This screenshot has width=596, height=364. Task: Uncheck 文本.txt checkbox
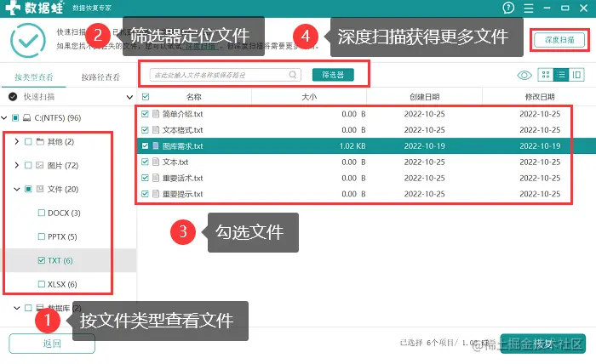pos(145,162)
